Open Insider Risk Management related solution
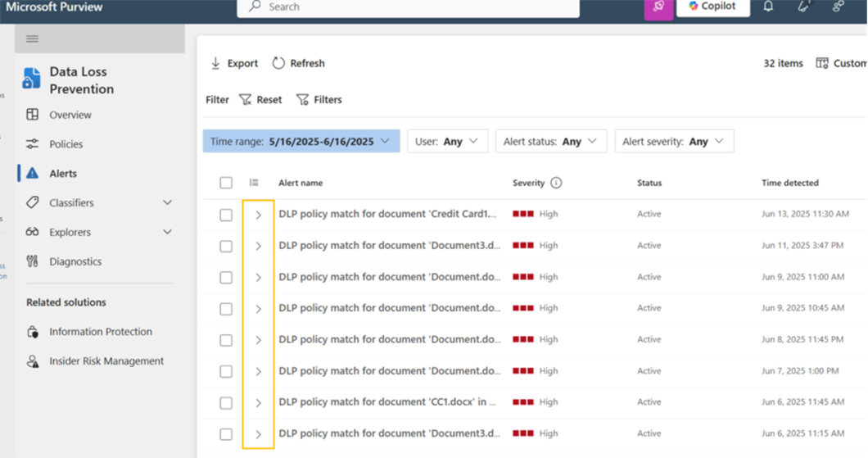868x458 pixels. point(106,361)
